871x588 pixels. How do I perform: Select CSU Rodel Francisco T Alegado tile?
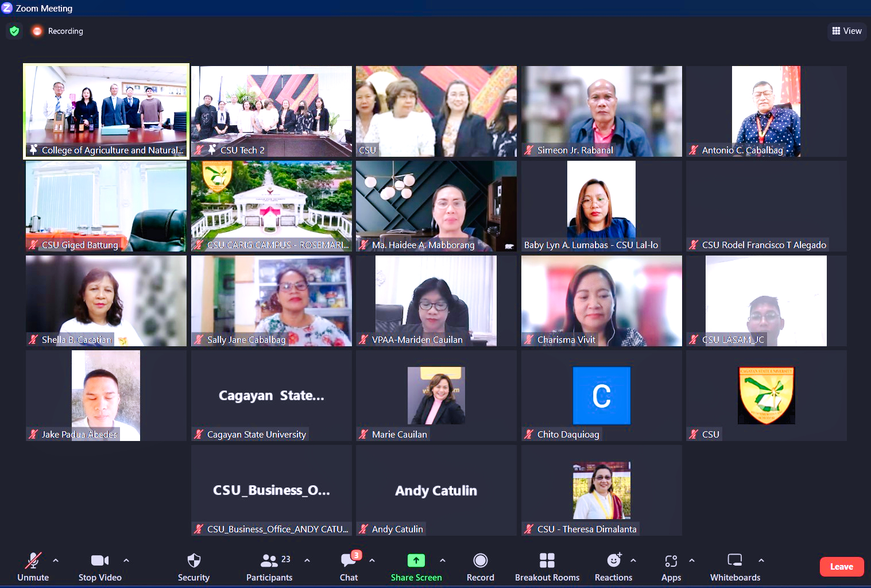(767, 206)
